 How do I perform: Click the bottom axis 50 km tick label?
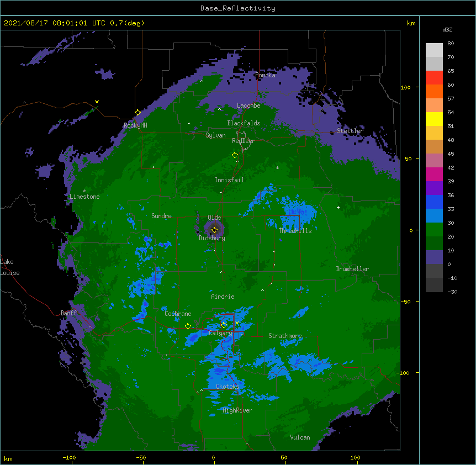point(284,457)
